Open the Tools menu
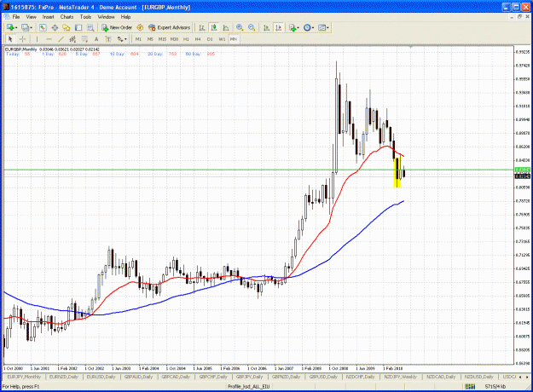The height and width of the screenshot is (392, 533). (x=85, y=17)
